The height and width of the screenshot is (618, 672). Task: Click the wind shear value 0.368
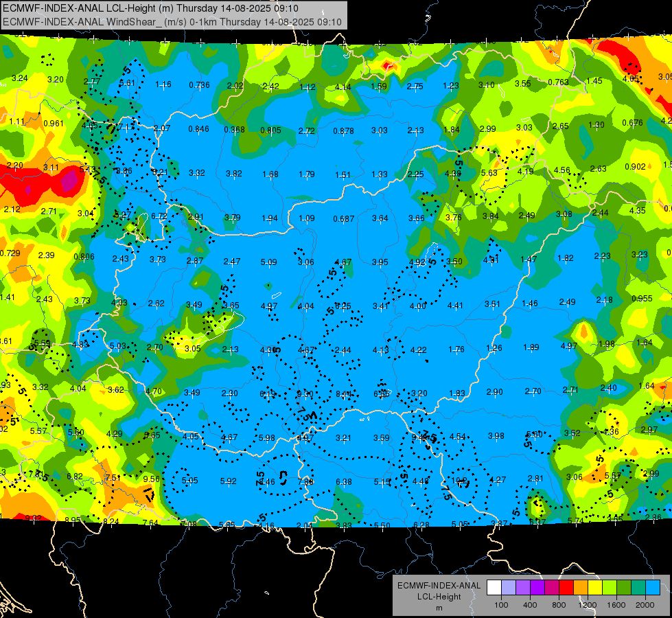(x=235, y=130)
